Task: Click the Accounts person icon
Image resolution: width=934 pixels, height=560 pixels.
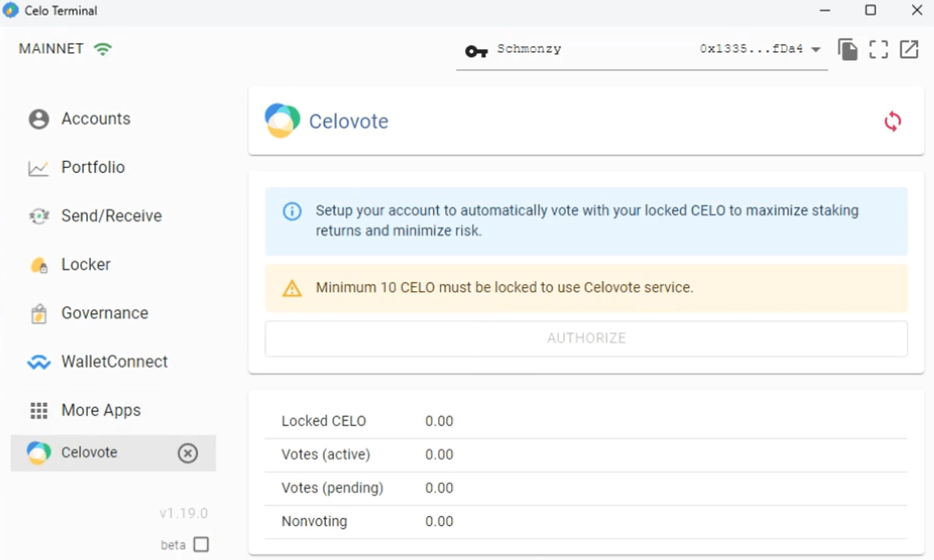Action: click(39, 119)
